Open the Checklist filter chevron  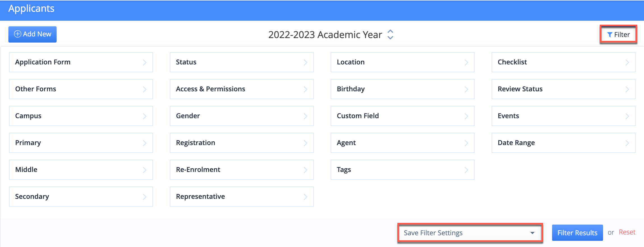627,62
